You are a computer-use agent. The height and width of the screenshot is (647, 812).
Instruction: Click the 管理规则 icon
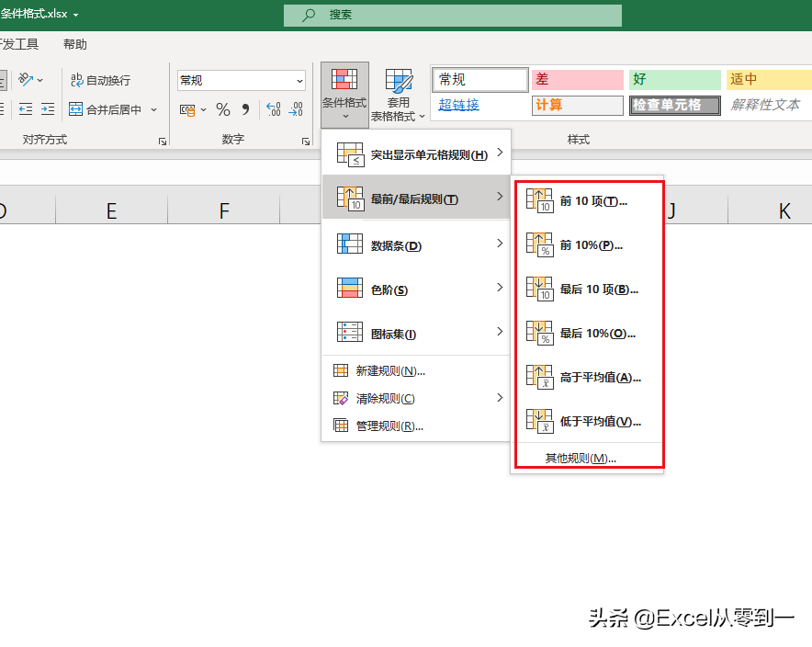pyautogui.click(x=341, y=426)
